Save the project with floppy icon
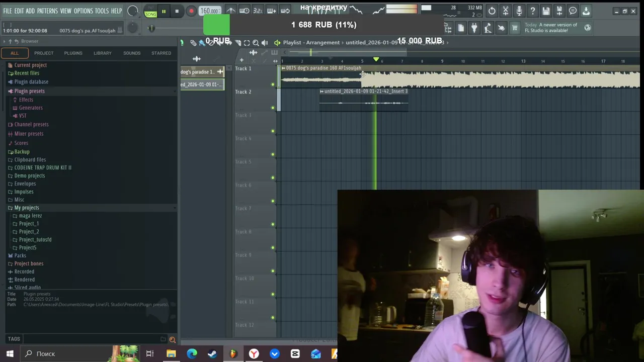644x362 pixels. coord(546,11)
